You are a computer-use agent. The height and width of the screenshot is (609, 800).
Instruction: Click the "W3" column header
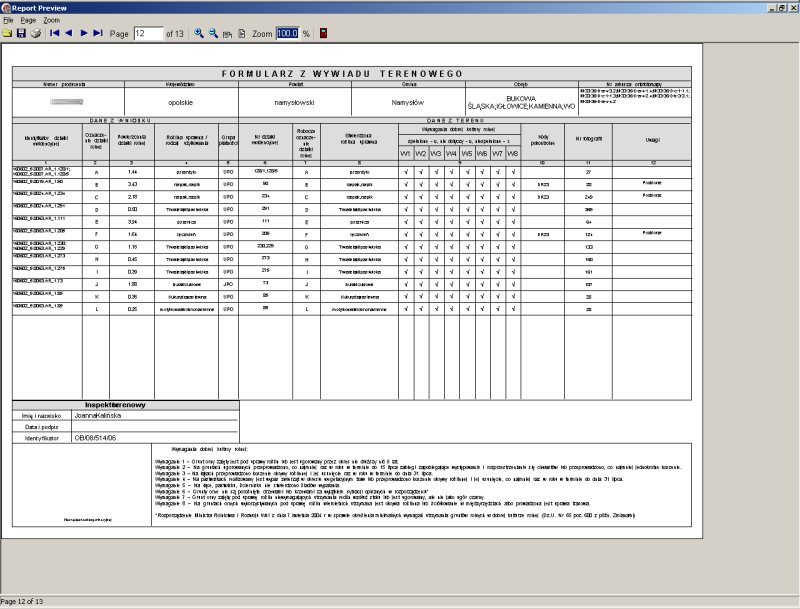pyautogui.click(x=436, y=154)
